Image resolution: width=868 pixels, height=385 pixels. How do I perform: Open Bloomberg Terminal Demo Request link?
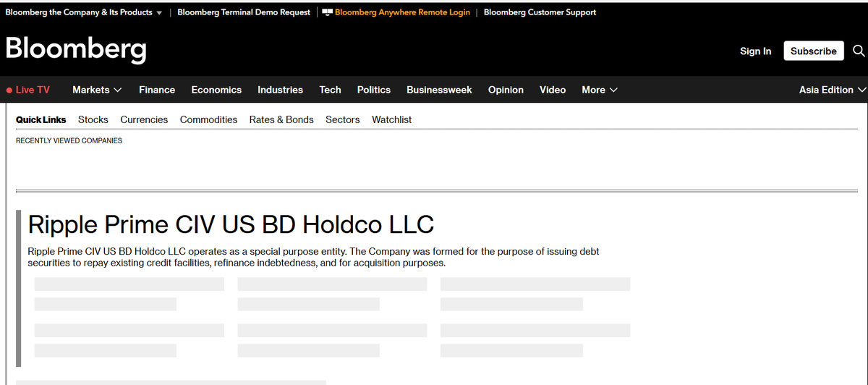244,12
